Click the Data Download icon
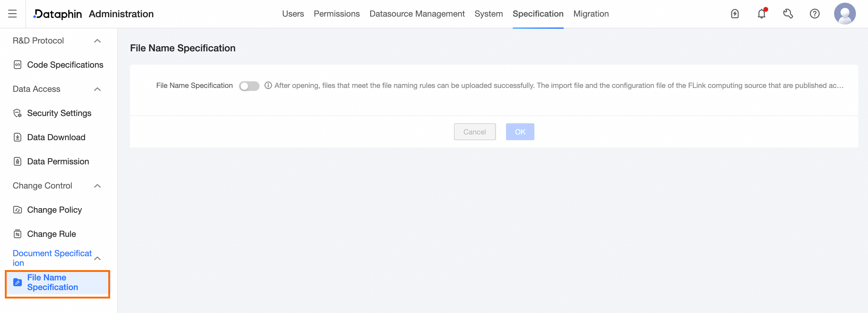 click(x=18, y=137)
